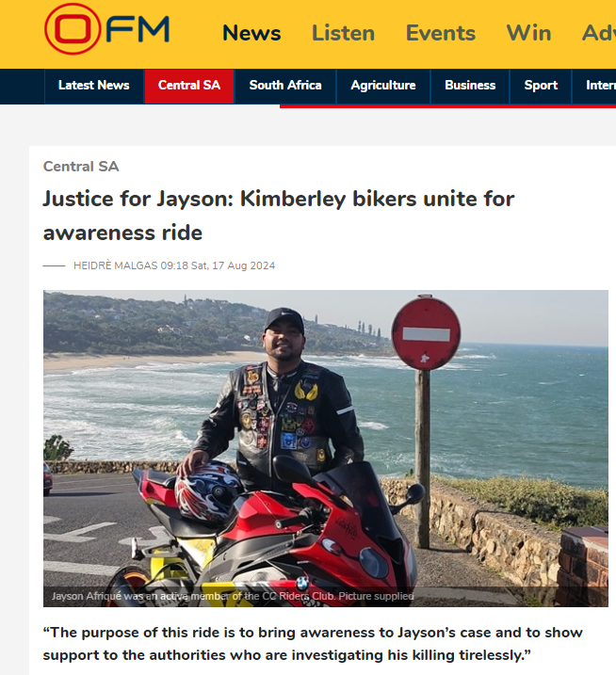616x675 pixels.
Task: Click author name Heidrè Malgas
Action: click(x=116, y=265)
